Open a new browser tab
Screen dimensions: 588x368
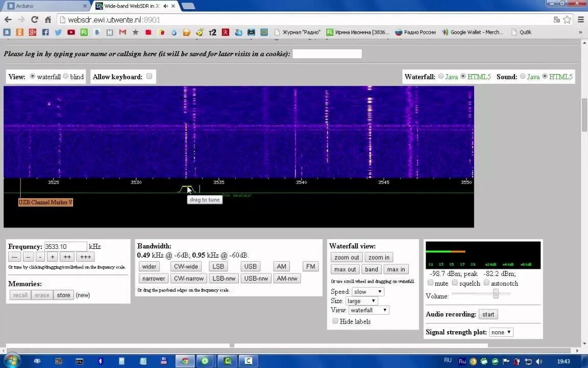187,6
